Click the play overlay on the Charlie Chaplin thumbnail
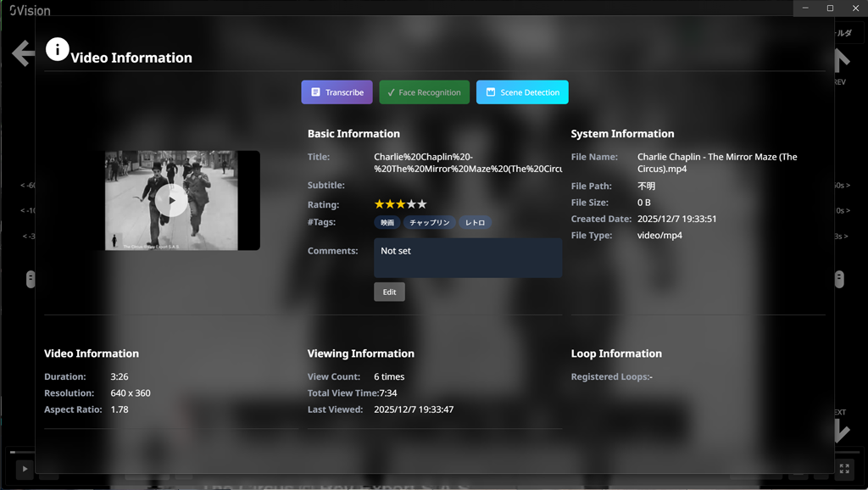Viewport: 868px width, 490px height. click(172, 201)
